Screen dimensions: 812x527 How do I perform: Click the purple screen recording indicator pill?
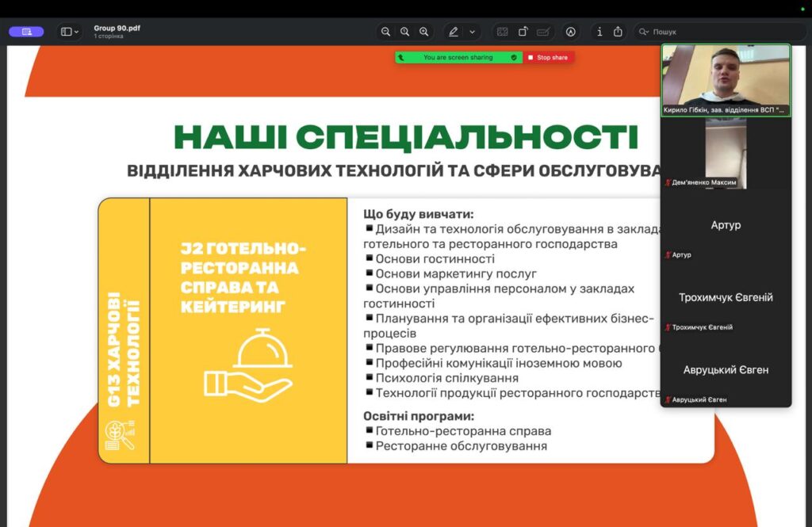click(26, 32)
